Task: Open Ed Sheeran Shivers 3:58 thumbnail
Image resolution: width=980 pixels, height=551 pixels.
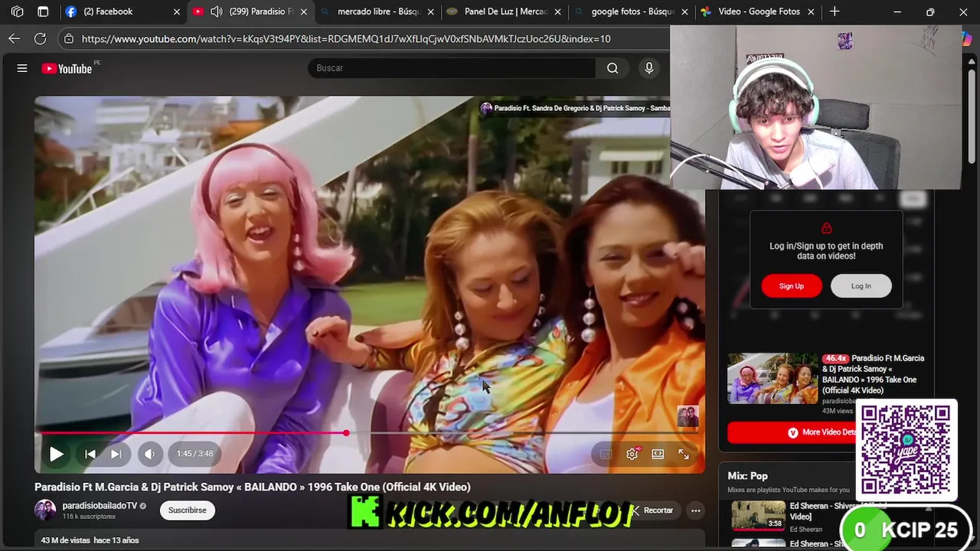Action: click(x=758, y=515)
